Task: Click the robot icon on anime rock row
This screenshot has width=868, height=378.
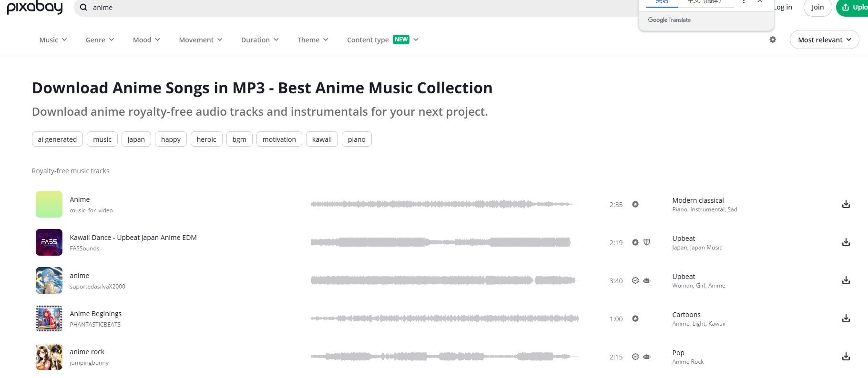Action: pyautogui.click(x=647, y=357)
